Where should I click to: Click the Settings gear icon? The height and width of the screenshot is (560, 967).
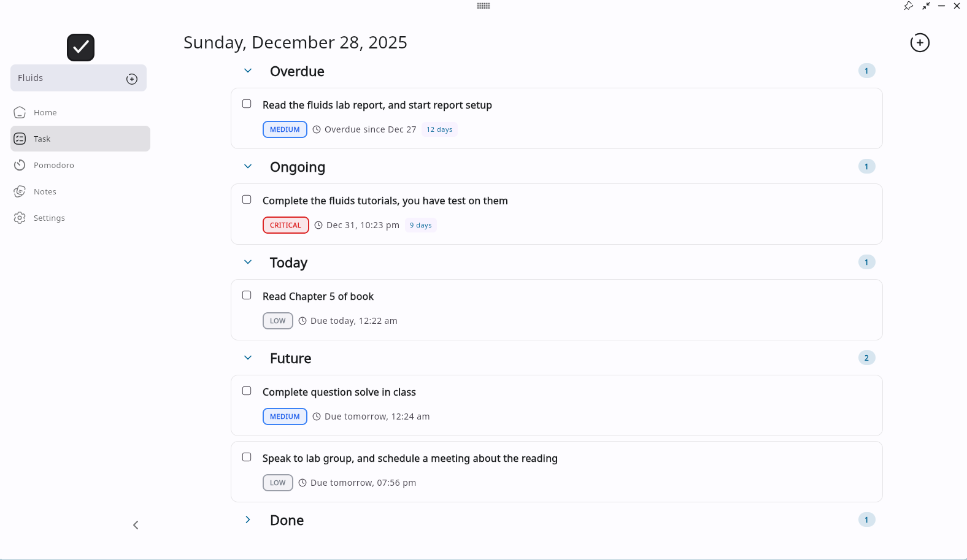pyautogui.click(x=20, y=218)
